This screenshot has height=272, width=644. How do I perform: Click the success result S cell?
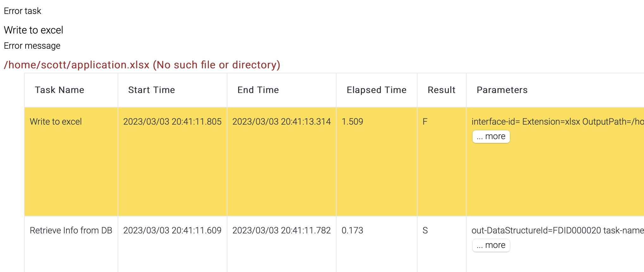(425, 231)
